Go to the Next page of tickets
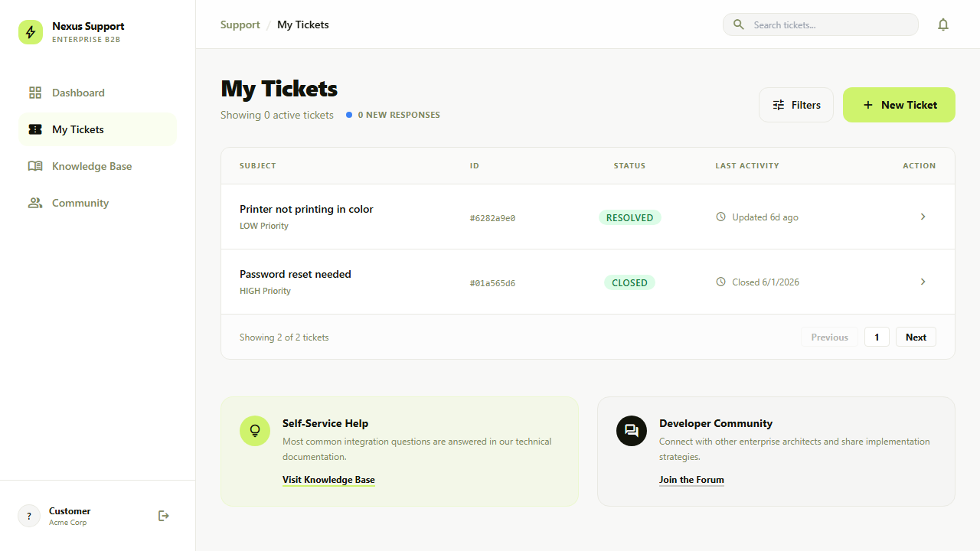The width and height of the screenshot is (980, 551). [916, 337]
